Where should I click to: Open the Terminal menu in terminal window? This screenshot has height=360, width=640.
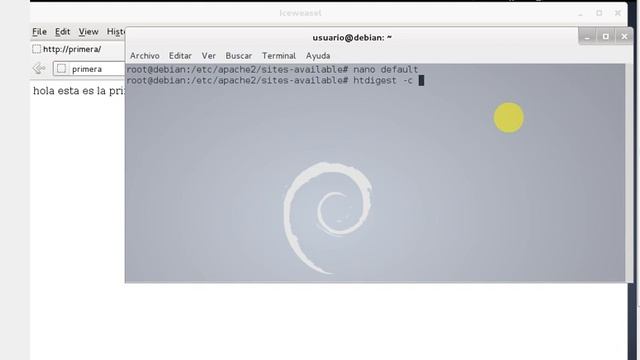click(279, 56)
